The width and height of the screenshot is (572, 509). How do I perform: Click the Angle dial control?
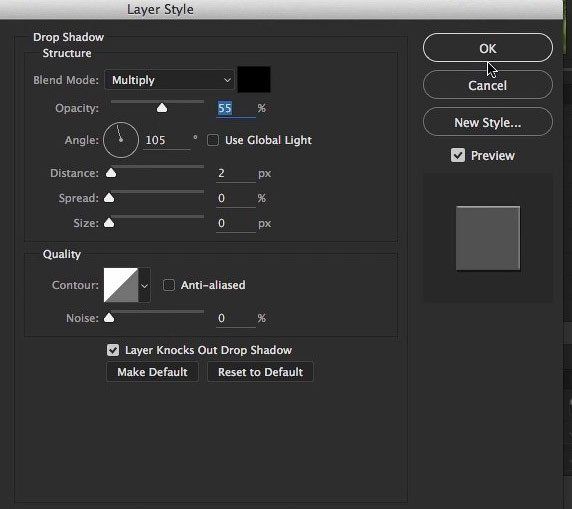pos(121,140)
